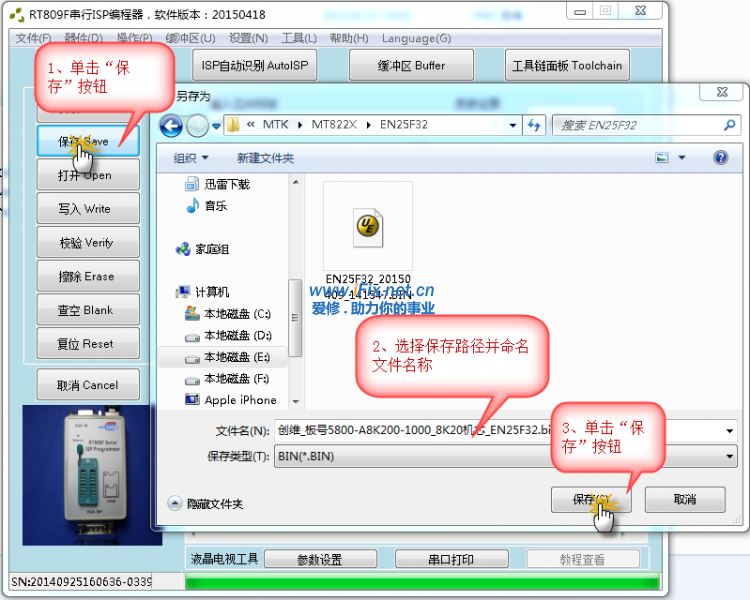
Task: Click the back navigation arrow icon
Action: pos(171,125)
